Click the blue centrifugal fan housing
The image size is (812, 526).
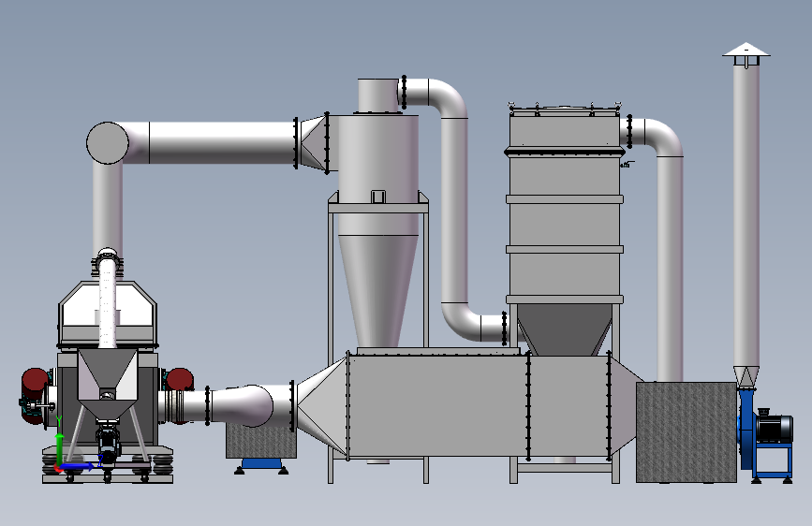[x=747, y=429]
